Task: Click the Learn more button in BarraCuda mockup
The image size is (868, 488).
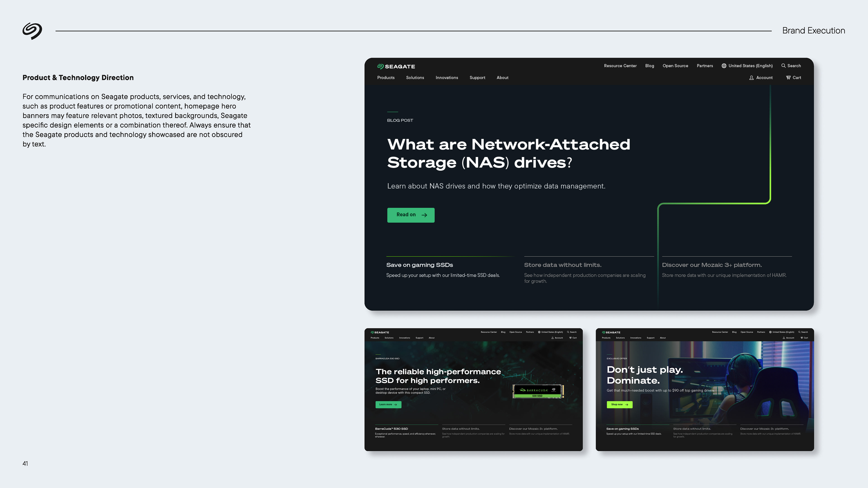Action: coord(389,404)
